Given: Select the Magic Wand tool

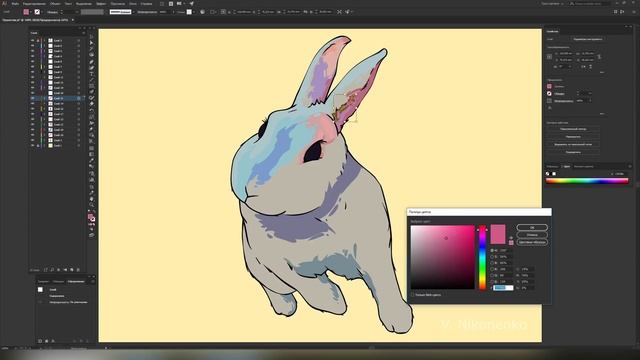Looking at the screenshot, I should [x=92, y=48].
